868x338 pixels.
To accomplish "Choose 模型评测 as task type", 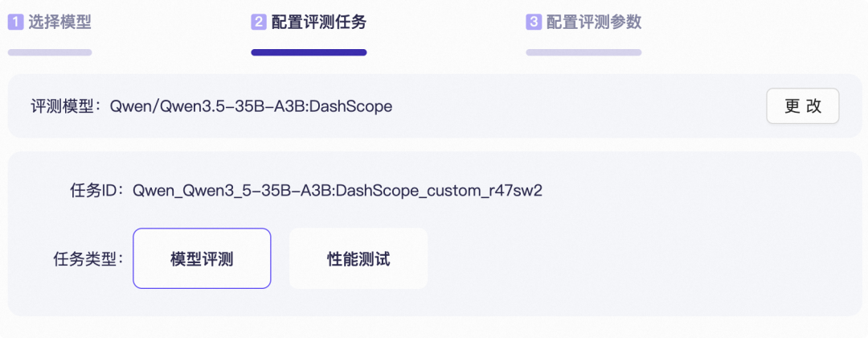I will pyautogui.click(x=202, y=259).
